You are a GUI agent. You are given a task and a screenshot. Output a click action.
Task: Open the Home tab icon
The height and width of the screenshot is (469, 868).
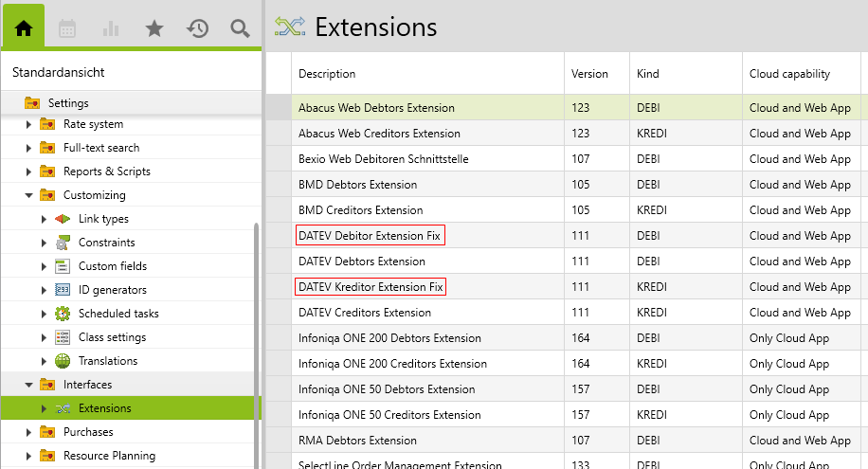pos(24,28)
